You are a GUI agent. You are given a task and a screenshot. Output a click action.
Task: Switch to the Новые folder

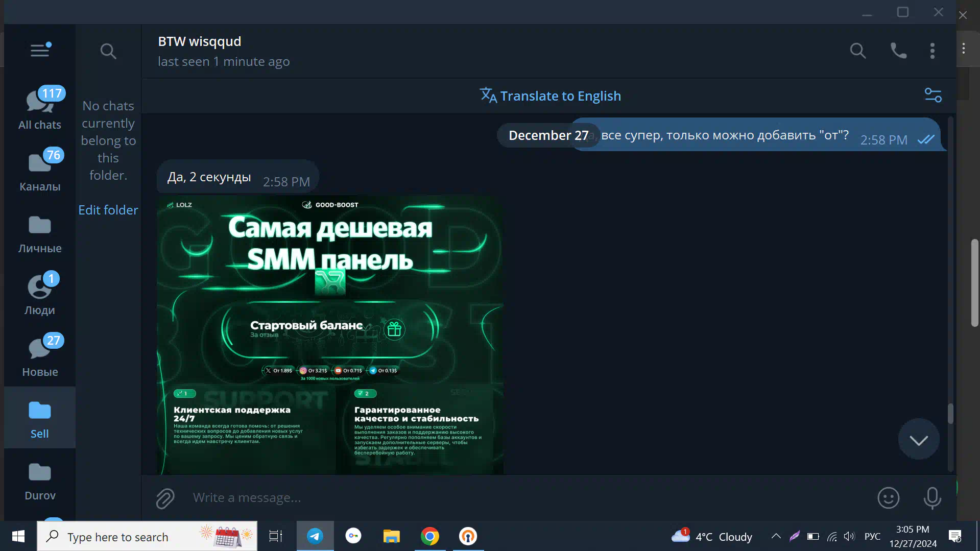[40, 355]
